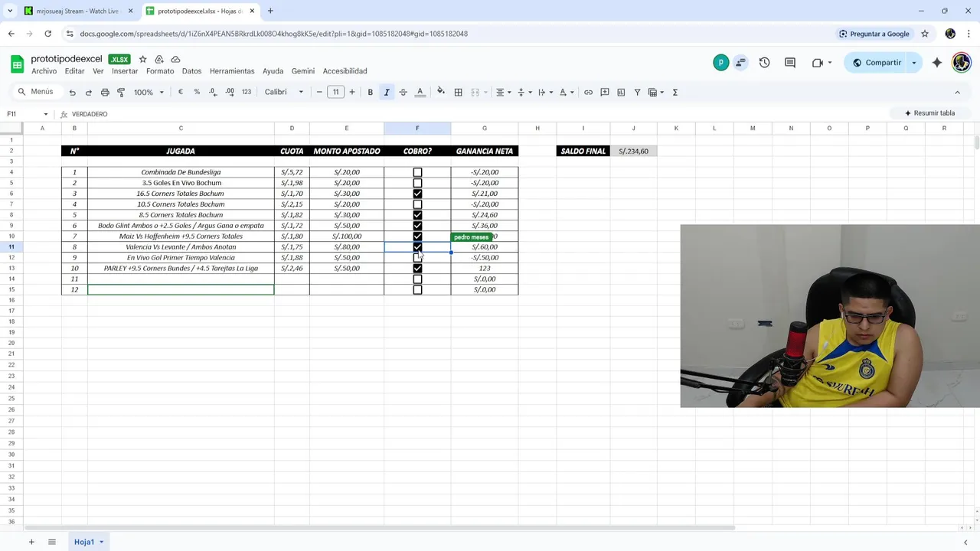
Task: Open the comments panel icon
Action: click(790, 63)
